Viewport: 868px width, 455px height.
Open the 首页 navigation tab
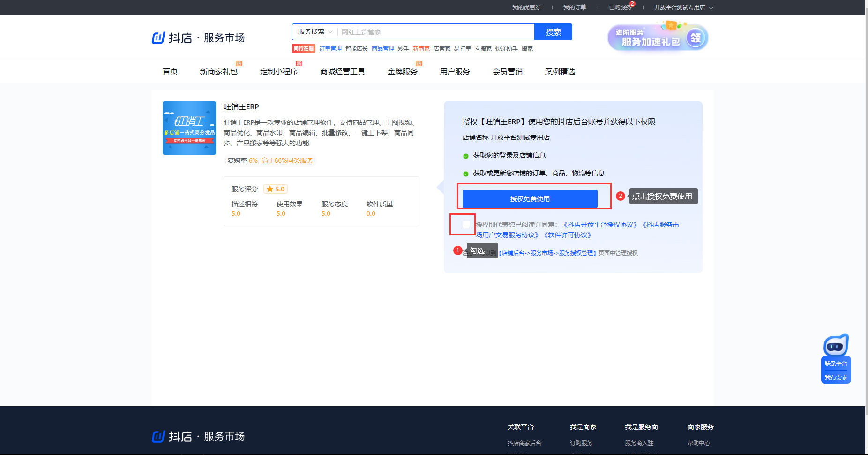click(x=170, y=71)
